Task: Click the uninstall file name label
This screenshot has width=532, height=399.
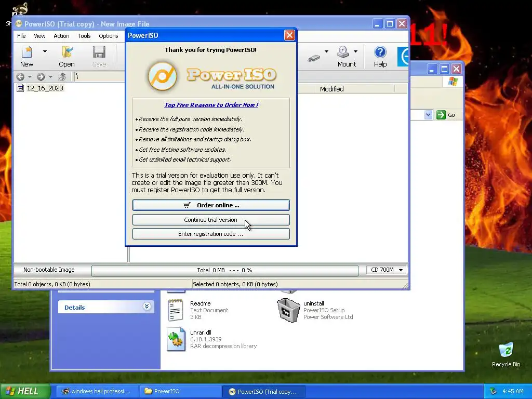Action: coord(313,303)
